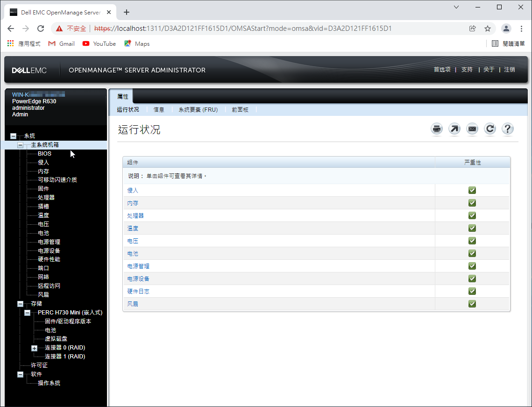
Task: Open a new tab with the plus button
Action: pyautogui.click(x=127, y=12)
